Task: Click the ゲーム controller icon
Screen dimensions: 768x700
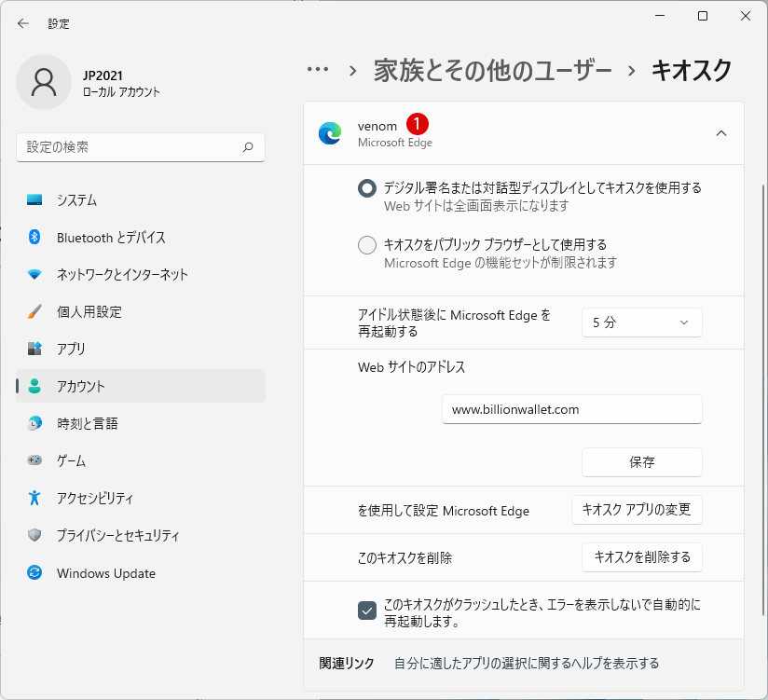Action: coord(34,460)
